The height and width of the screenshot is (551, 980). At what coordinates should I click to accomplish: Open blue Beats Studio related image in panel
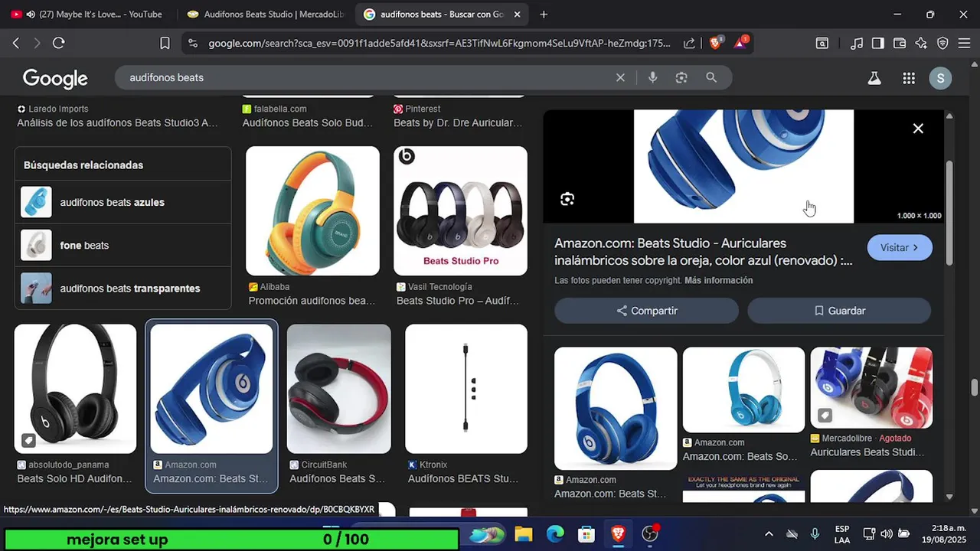pos(616,409)
